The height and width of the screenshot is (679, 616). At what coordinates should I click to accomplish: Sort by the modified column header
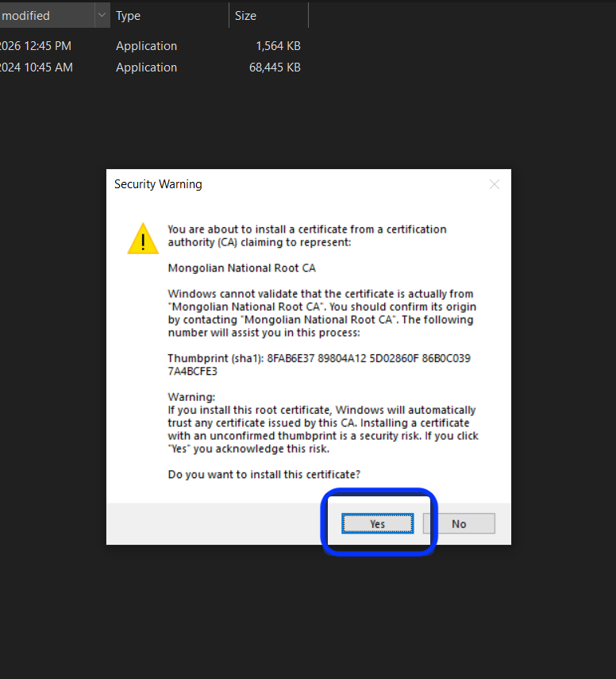pyautogui.click(x=47, y=15)
